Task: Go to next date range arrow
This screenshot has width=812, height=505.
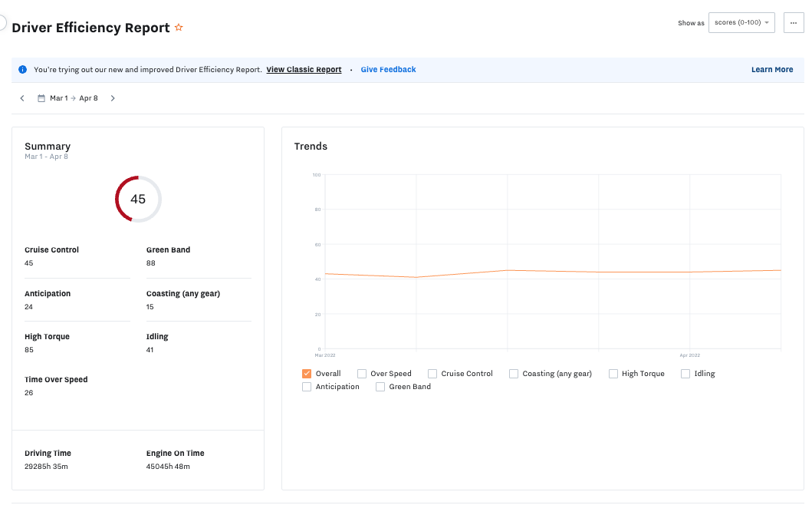Action: (x=113, y=98)
